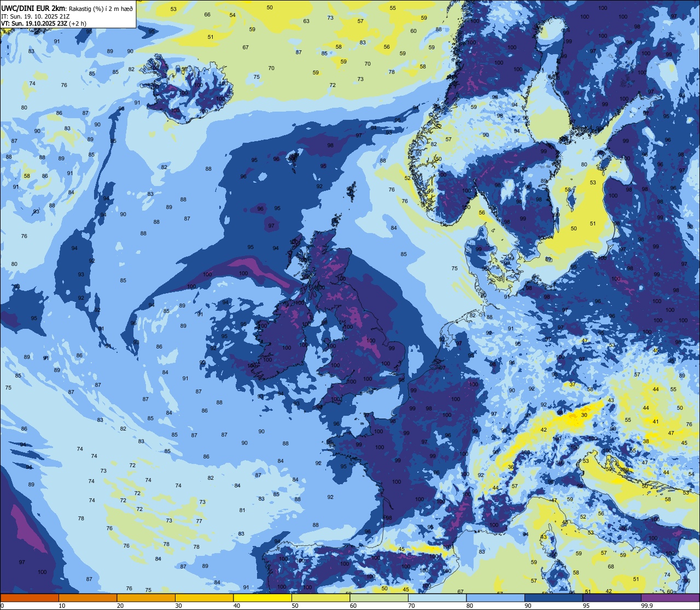Choose the 80–90 medium blue legend swatch
The height and width of the screenshot is (610, 700).
(495, 597)
